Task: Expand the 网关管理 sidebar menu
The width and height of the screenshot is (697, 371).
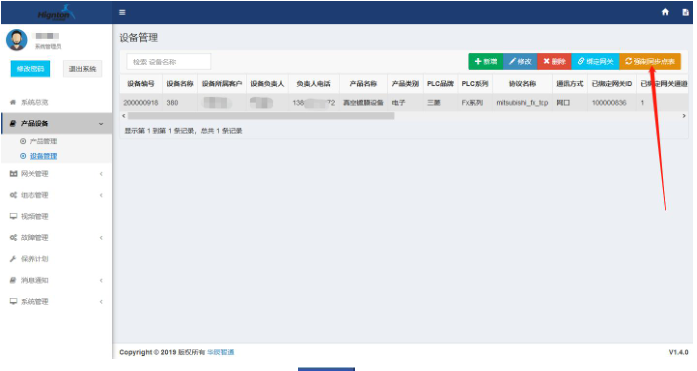Action: 56,174
